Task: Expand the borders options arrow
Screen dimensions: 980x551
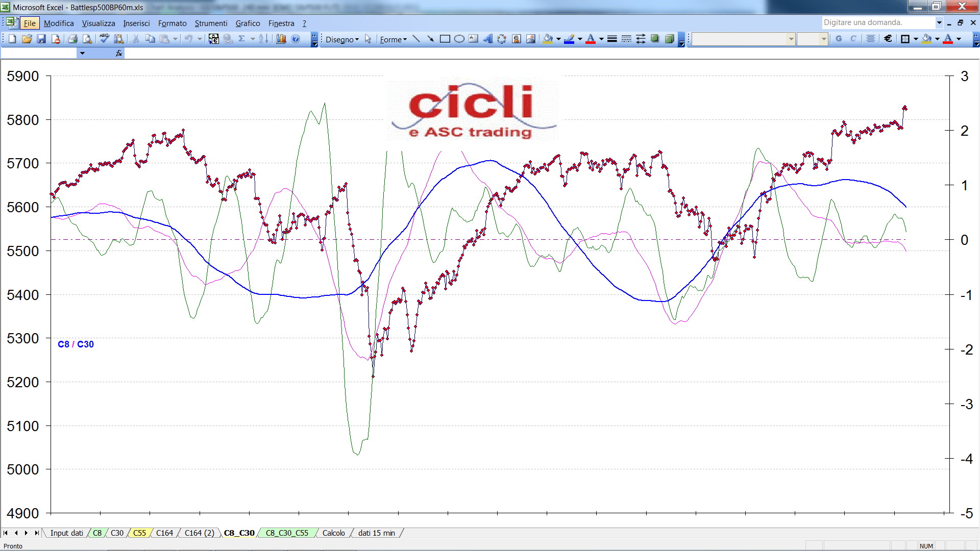Action: pyautogui.click(x=916, y=39)
